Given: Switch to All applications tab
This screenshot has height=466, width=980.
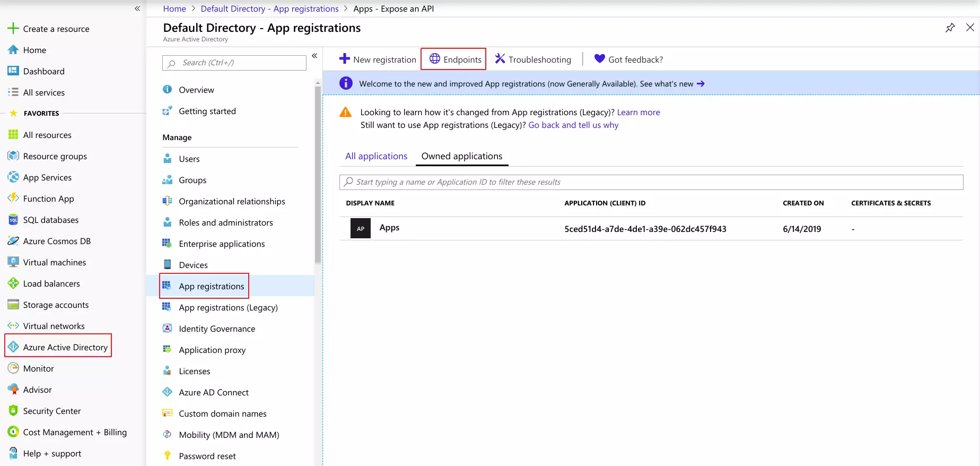Looking at the screenshot, I should tap(377, 156).
